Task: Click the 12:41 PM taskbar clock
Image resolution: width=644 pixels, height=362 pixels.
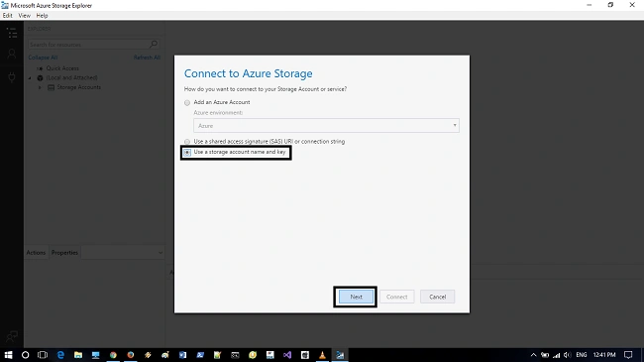Action: 604,355
